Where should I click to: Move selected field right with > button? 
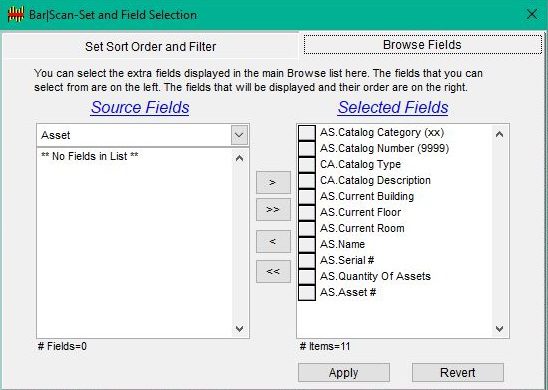click(x=273, y=182)
